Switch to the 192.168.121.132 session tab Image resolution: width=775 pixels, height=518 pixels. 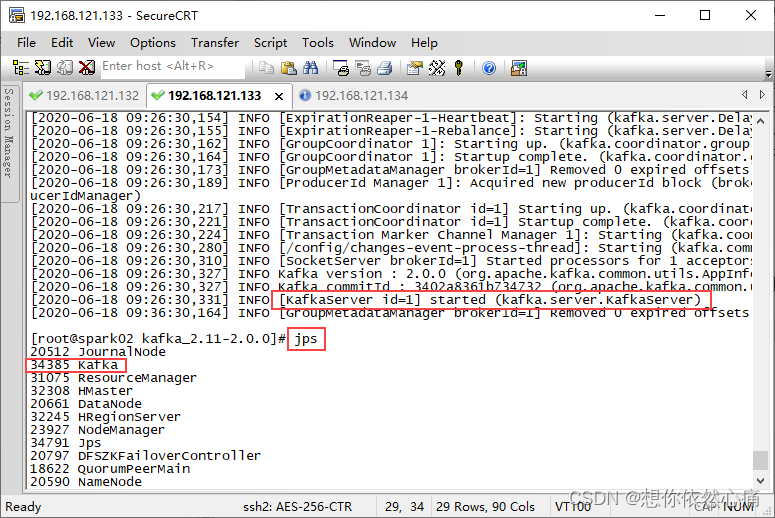point(85,95)
